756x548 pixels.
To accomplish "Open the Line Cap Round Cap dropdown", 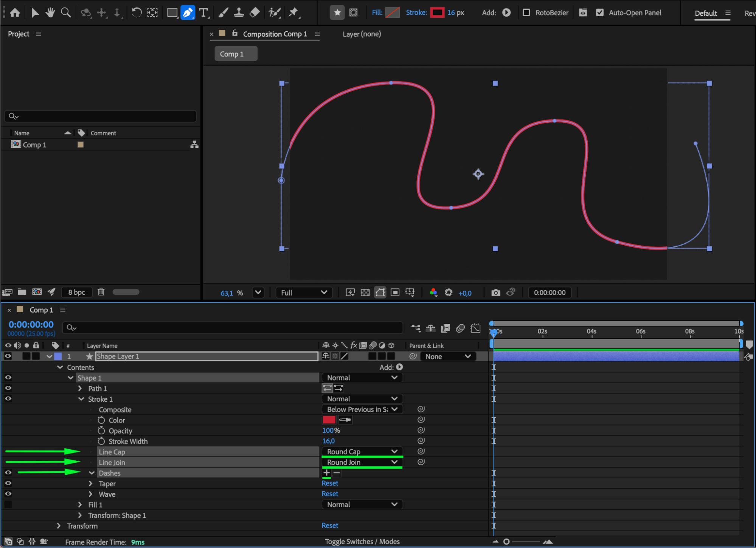I will point(362,452).
